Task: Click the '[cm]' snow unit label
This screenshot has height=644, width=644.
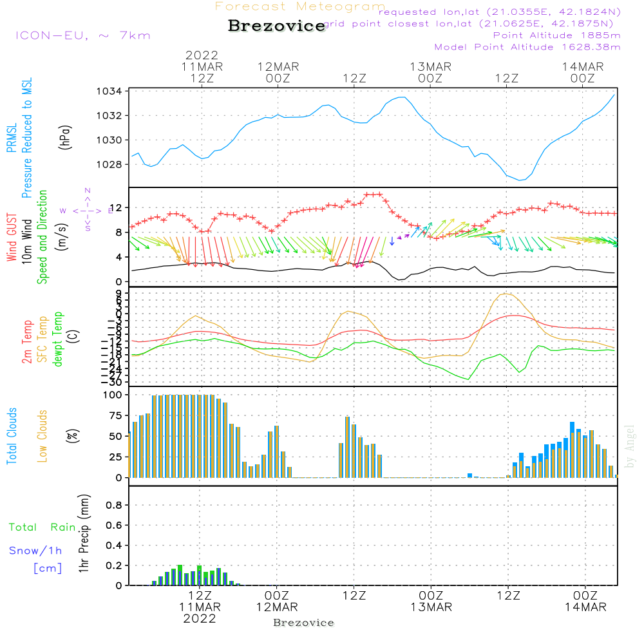Action: click(x=48, y=569)
